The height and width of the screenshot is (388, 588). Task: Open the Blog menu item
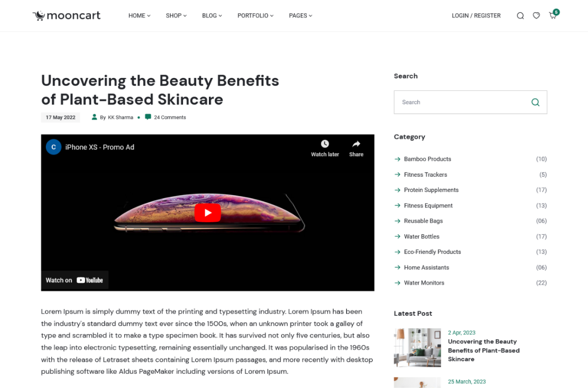pos(212,16)
